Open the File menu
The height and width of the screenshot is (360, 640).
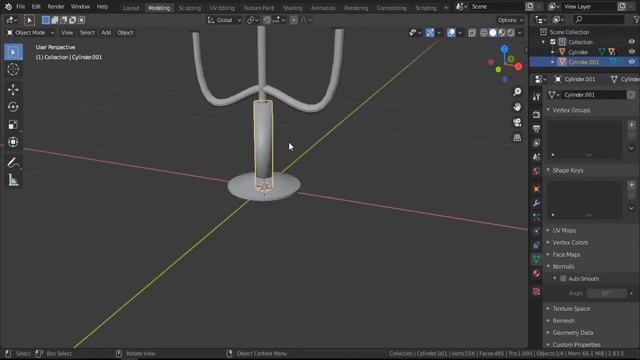tap(20, 7)
